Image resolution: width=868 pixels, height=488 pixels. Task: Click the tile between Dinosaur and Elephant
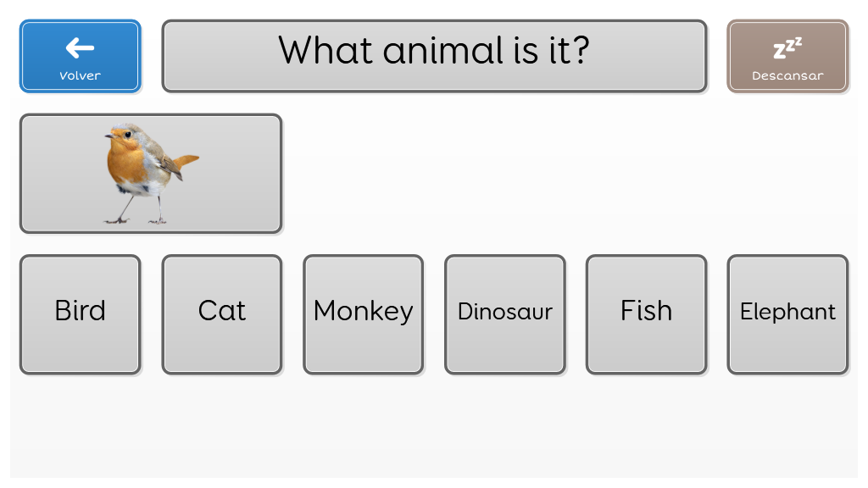[647, 314]
